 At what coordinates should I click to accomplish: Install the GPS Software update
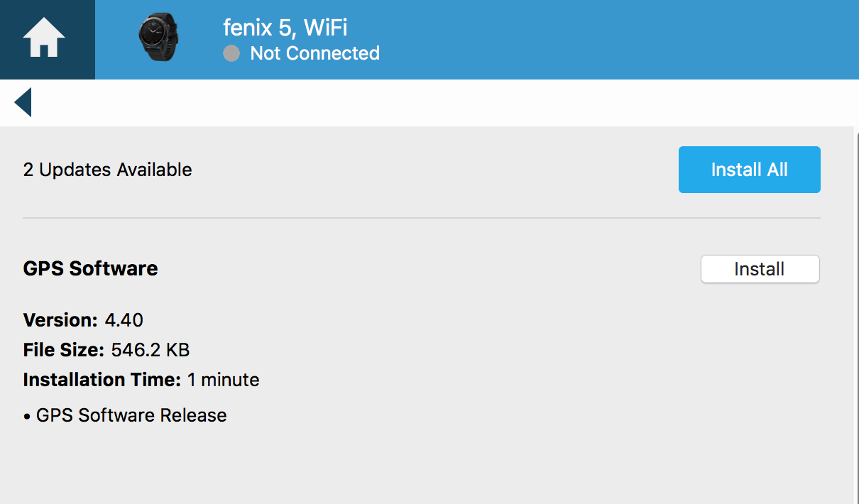pyautogui.click(x=760, y=269)
